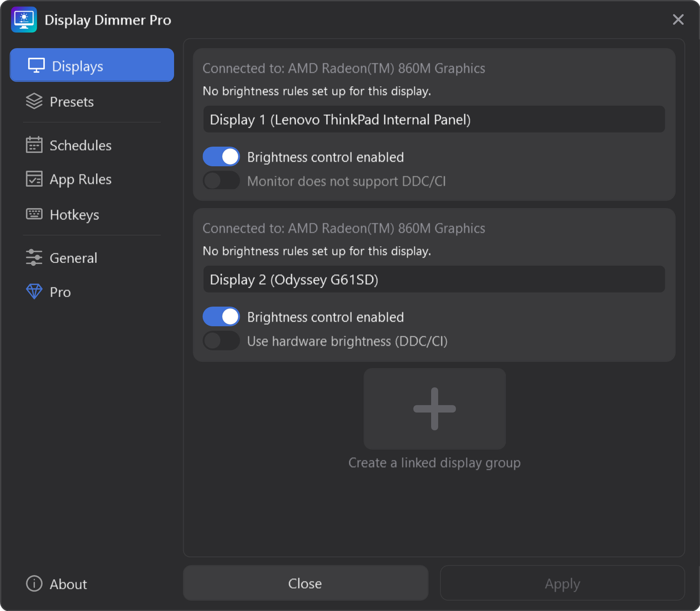Image resolution: width=700 pixels, height=611 pixels.
Task: Click the Create a linked display group label
Action: pyautogui.click(x=434, y=463)
